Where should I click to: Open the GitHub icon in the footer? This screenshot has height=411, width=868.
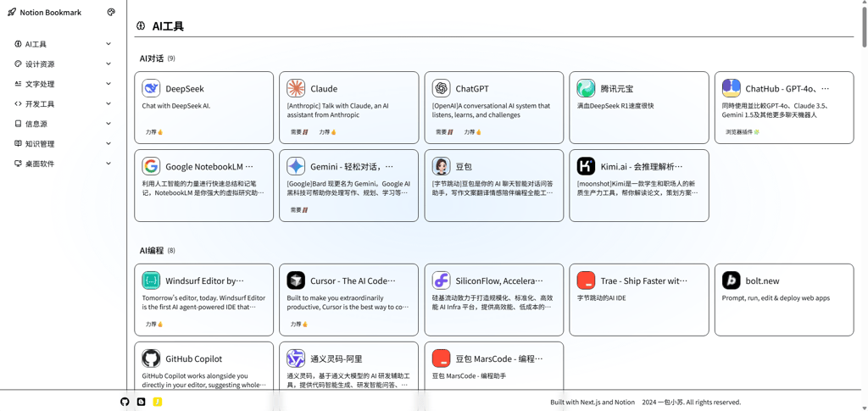pos(125,403)
